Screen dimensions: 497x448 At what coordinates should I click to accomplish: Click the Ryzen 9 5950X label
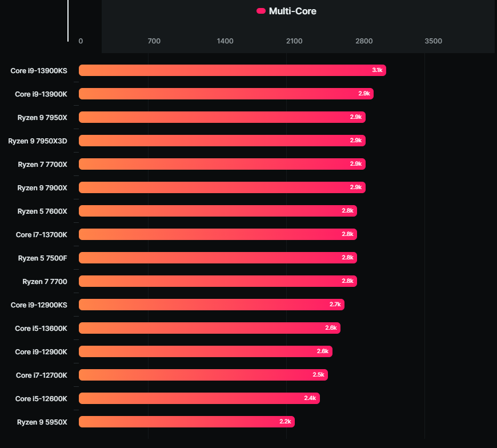click(x=42, y=423)
